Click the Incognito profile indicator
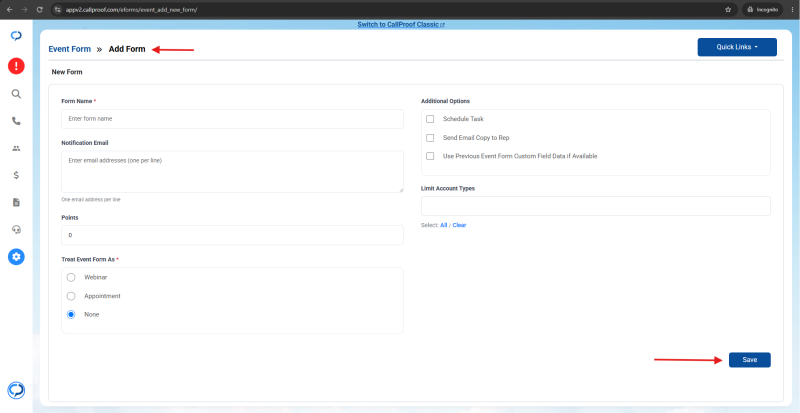 [762, 10]
